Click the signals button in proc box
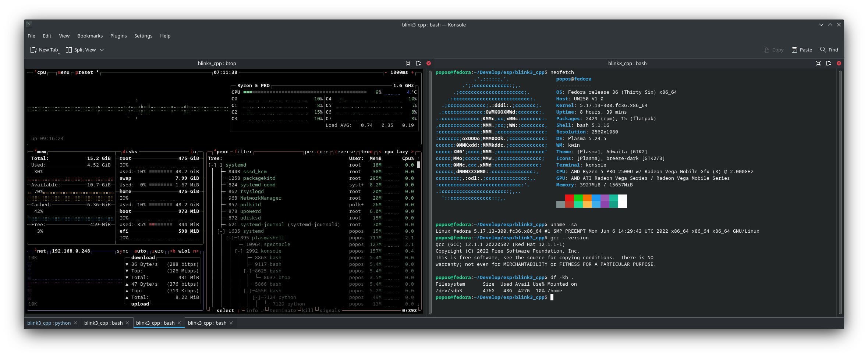Screen dimensions: 868x357 [330, 311]
